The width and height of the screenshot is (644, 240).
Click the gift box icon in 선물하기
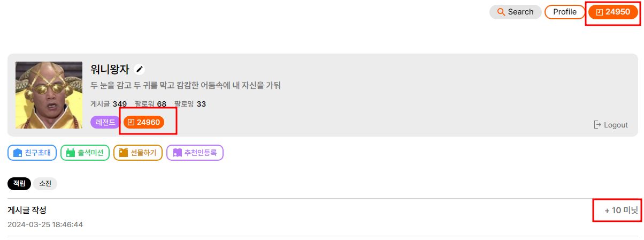click(x=123, y=153)
